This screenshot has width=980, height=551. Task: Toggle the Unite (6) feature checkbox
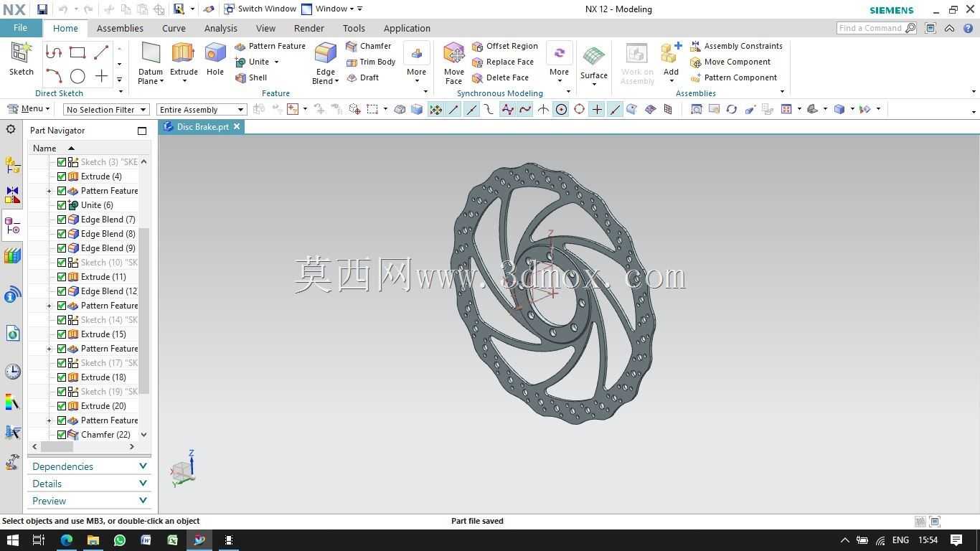(62, 205)
